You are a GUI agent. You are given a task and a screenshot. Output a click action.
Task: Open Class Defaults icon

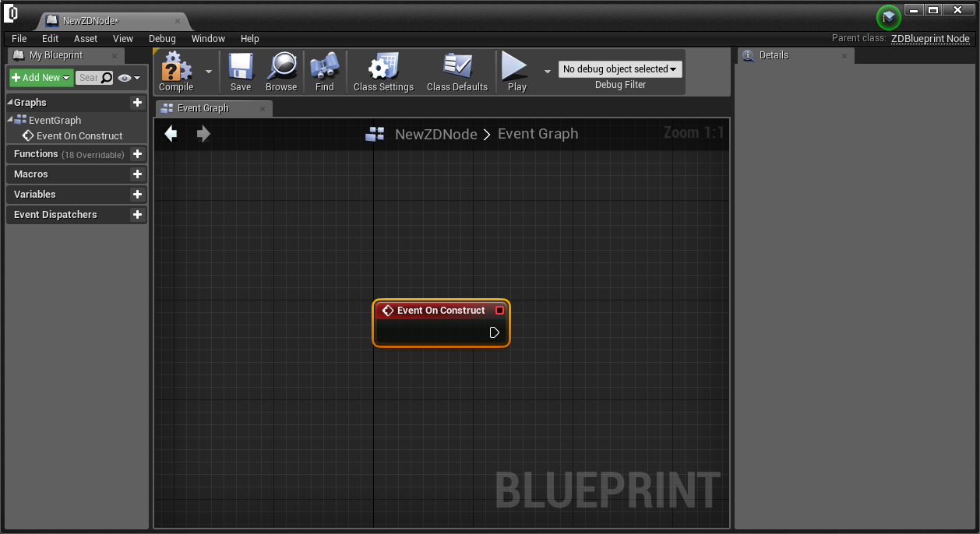point(457,68)
